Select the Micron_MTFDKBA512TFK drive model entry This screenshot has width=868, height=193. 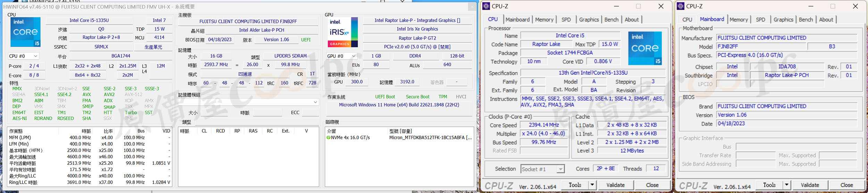pyautogui.click(x=430, y=137)
